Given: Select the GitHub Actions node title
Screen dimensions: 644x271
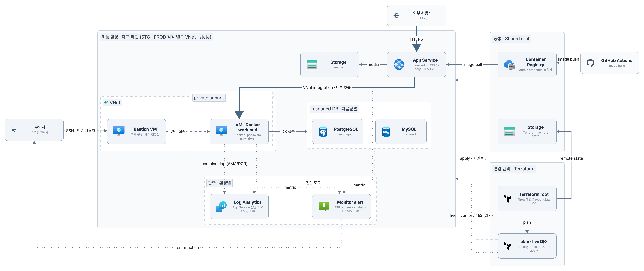Looking at the screenshot, I should pos(617,61).
